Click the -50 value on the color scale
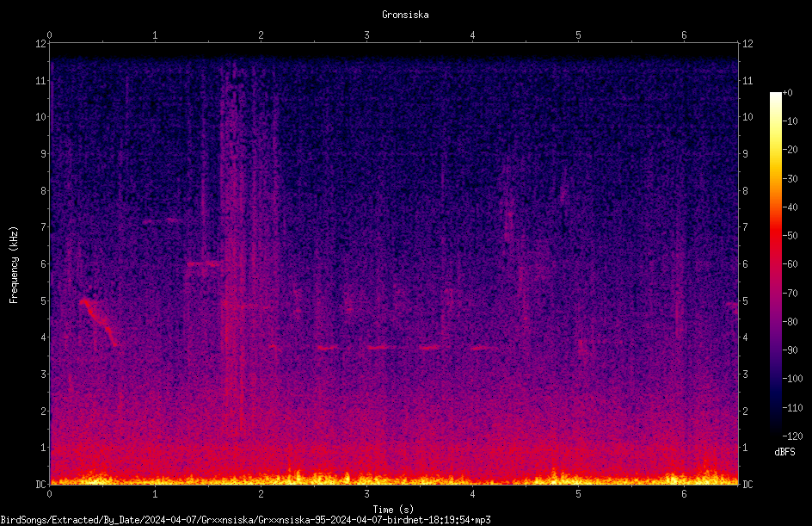This screenshot has width=812, height=526. click(x=790, y=235)
